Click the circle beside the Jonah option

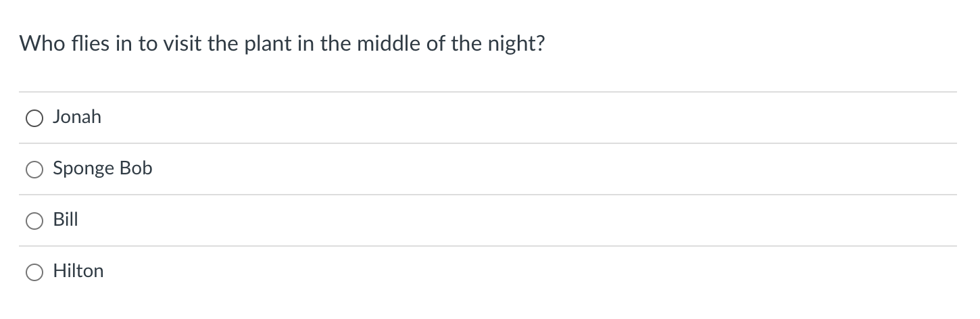pyautogui.click(x=34, y=118)
